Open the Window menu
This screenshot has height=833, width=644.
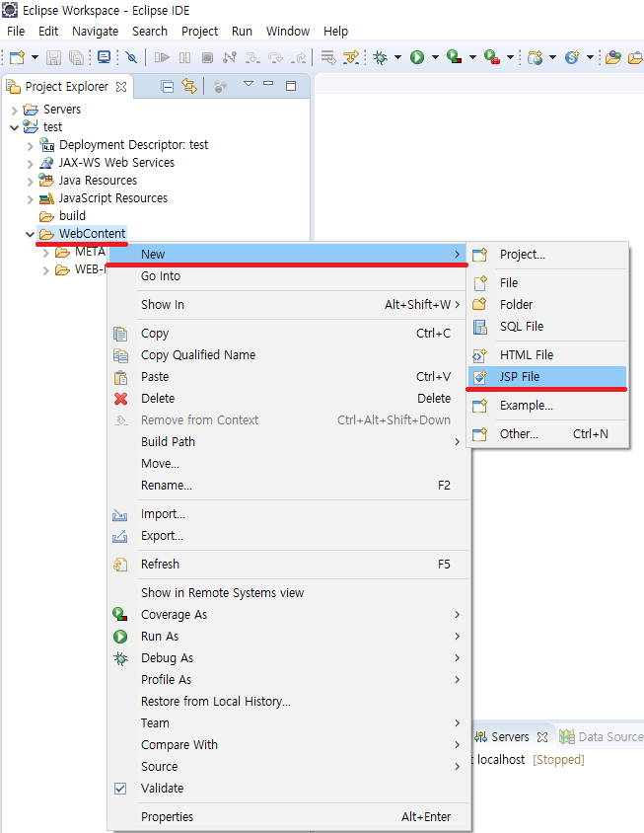click(288, 32)
